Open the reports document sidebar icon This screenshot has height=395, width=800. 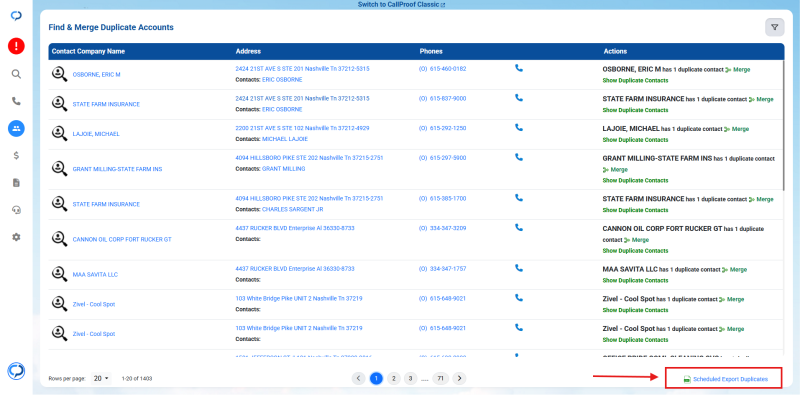point(16,183)
